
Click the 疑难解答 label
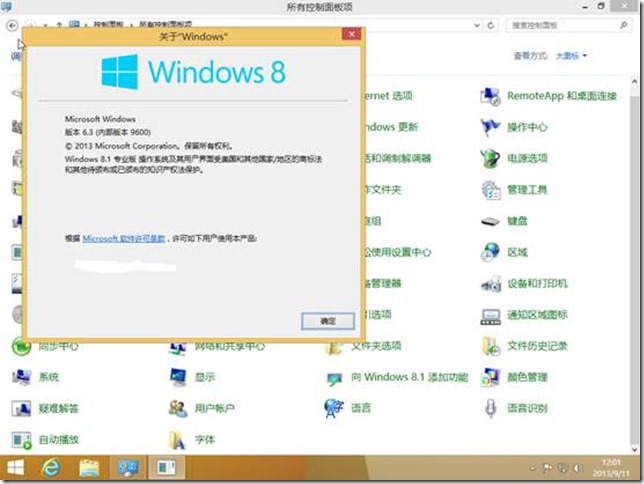click(x=58, y=408)
